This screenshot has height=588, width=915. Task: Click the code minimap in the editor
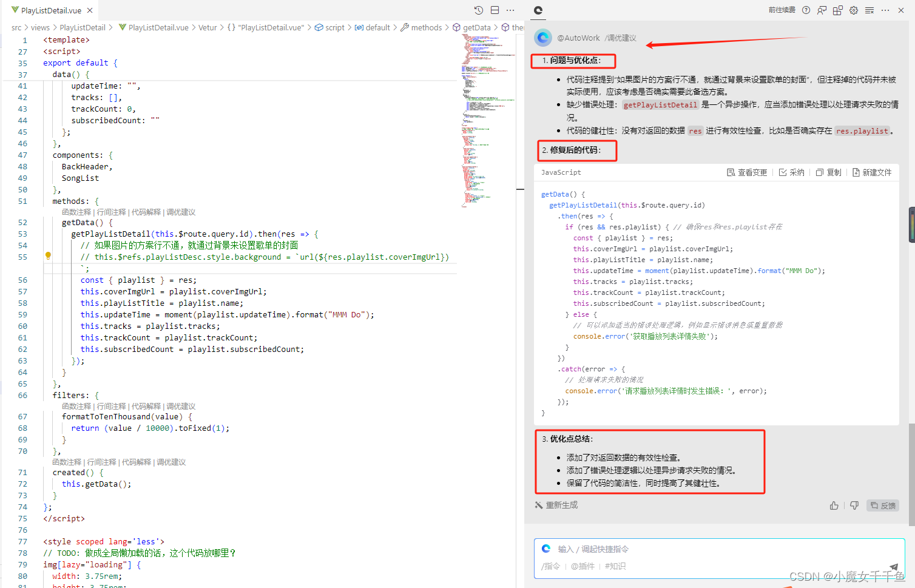pos(488,121)
